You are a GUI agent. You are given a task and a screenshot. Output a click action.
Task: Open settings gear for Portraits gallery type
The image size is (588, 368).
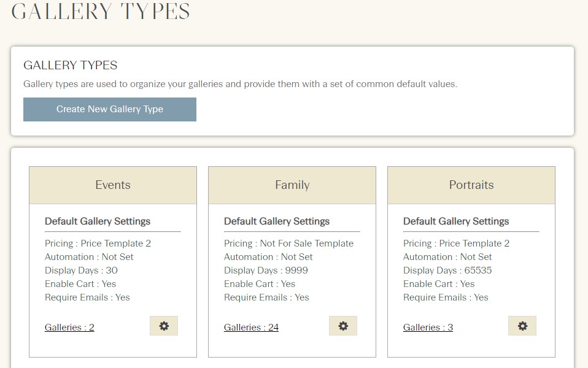[522, 326]
